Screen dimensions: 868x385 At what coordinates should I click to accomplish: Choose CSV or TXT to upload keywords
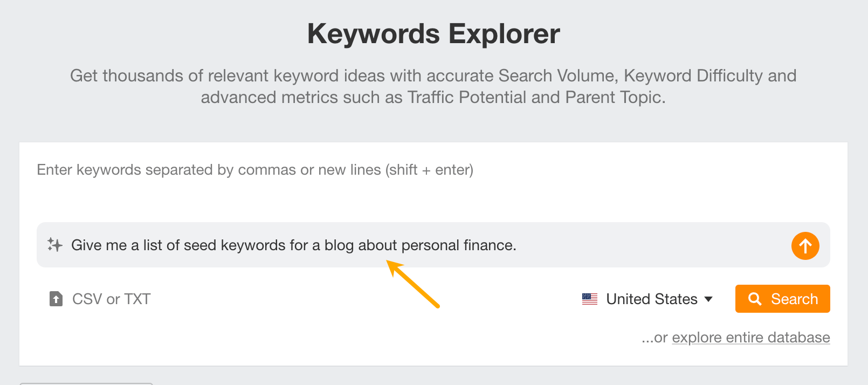[x=111, y=299]
